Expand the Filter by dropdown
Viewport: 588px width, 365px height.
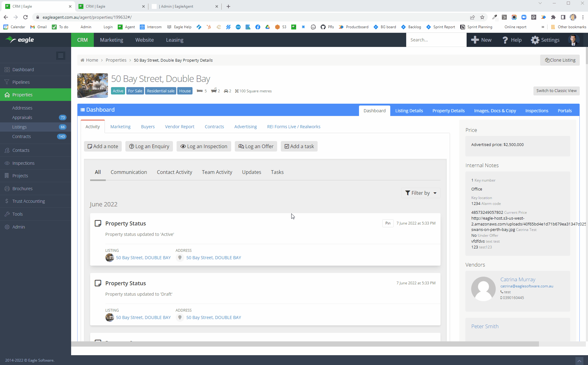click(x=421, y=193)
